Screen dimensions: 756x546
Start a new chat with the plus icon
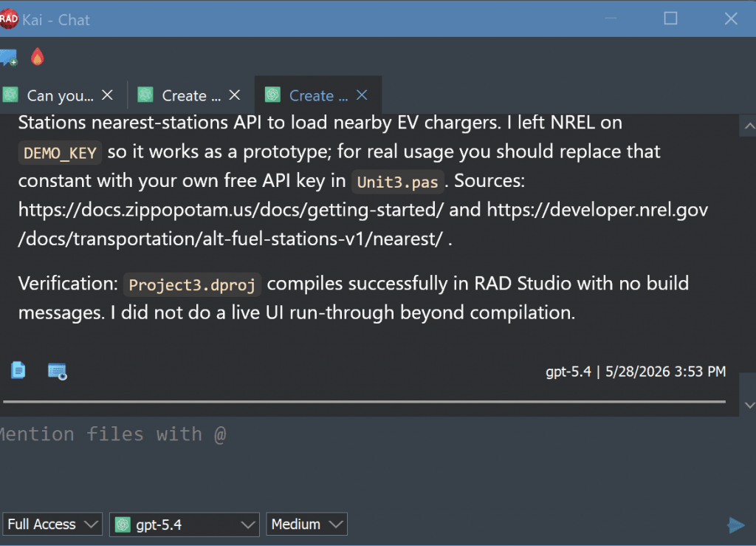click(9, 58)
